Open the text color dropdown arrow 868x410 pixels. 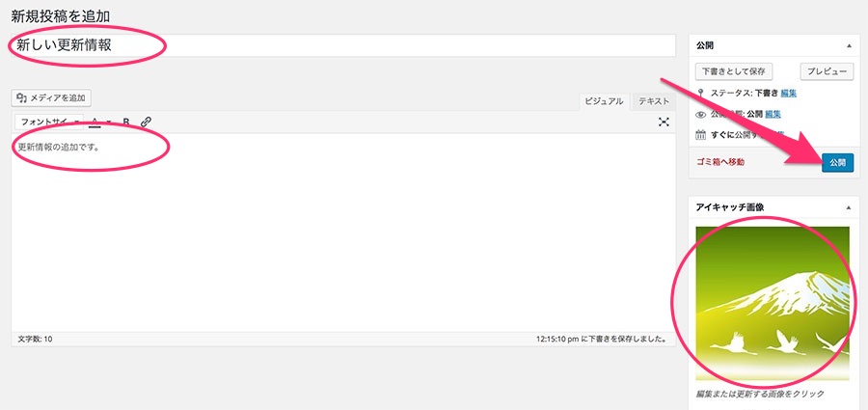(x=109, y=123)
